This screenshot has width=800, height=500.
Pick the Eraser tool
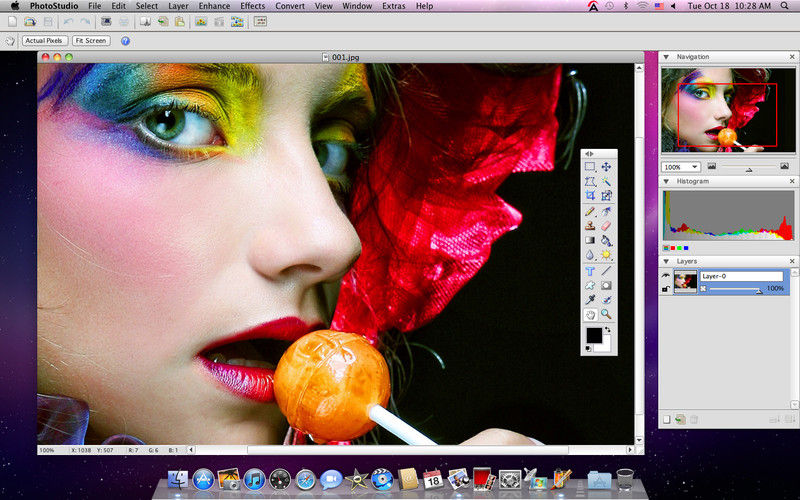607,226
